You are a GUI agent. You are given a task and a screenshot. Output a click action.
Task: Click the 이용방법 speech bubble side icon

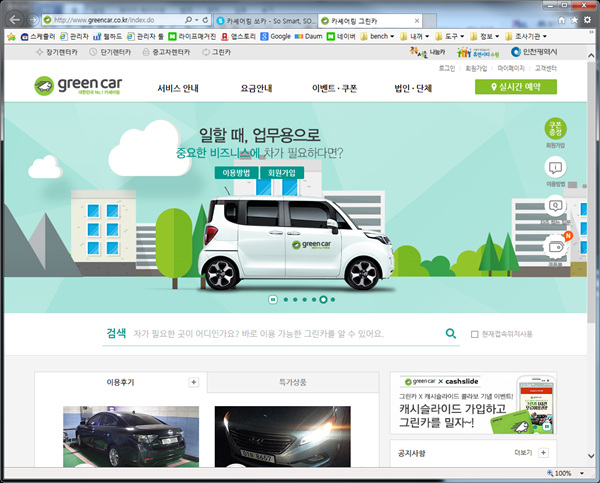pyautogui.click(x=555, y=168)
